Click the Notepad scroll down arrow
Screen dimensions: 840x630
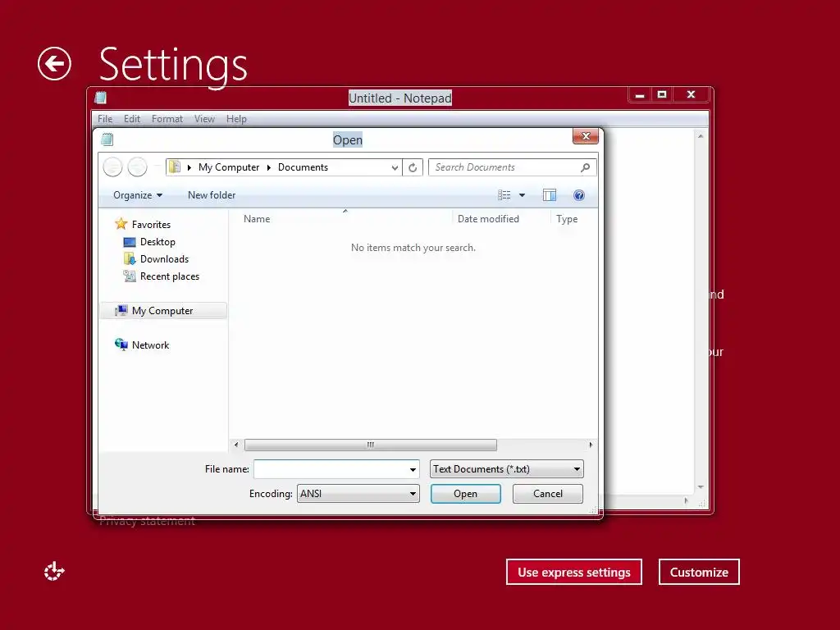(x=701, y=487)
